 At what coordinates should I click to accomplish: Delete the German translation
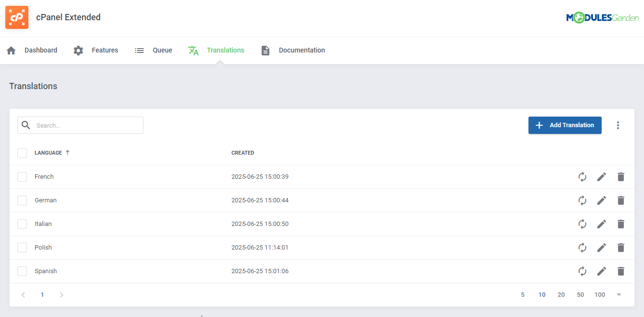click(620, 200)
